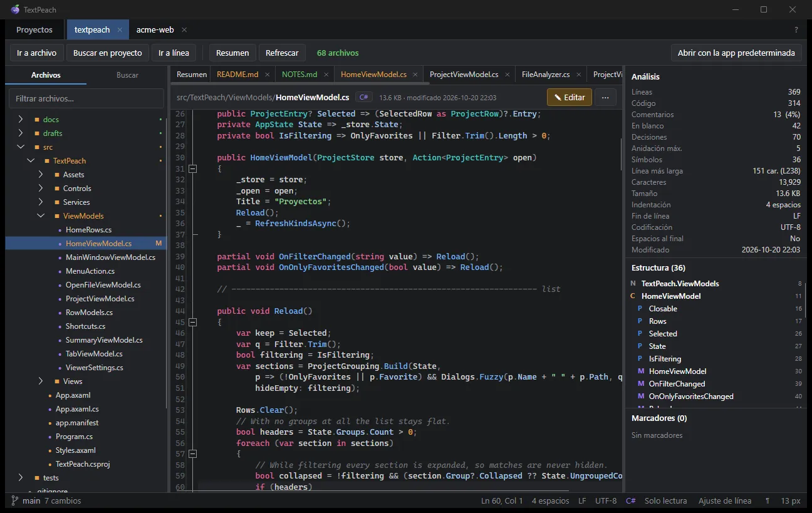Screen dimensions: 812x513
Task: Close the NOTES.md editor tab
Action: click(x=326, y=75)
